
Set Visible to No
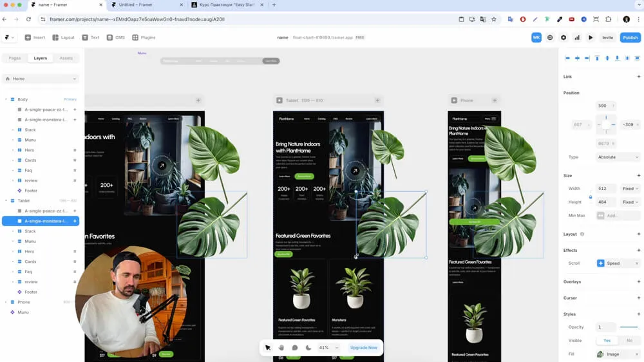(629, 341)
